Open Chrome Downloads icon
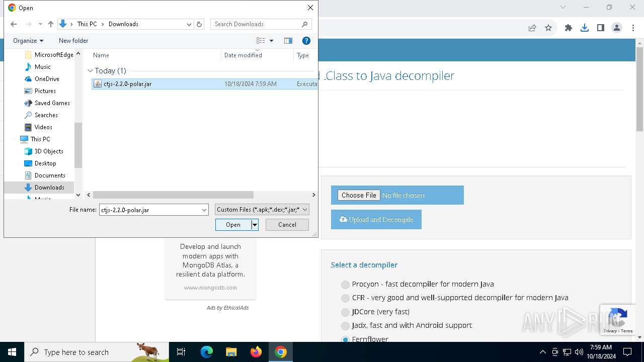The image size is (644, 362). [x=585, y=28]
